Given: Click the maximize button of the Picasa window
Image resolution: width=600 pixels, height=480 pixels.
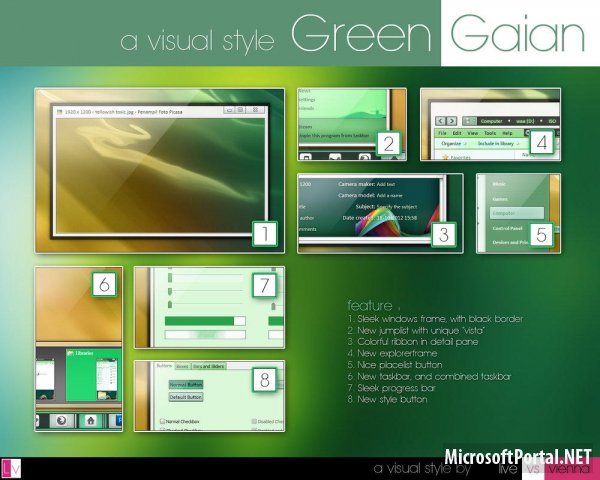Looking at the screenshot, I should coord(240,110).
